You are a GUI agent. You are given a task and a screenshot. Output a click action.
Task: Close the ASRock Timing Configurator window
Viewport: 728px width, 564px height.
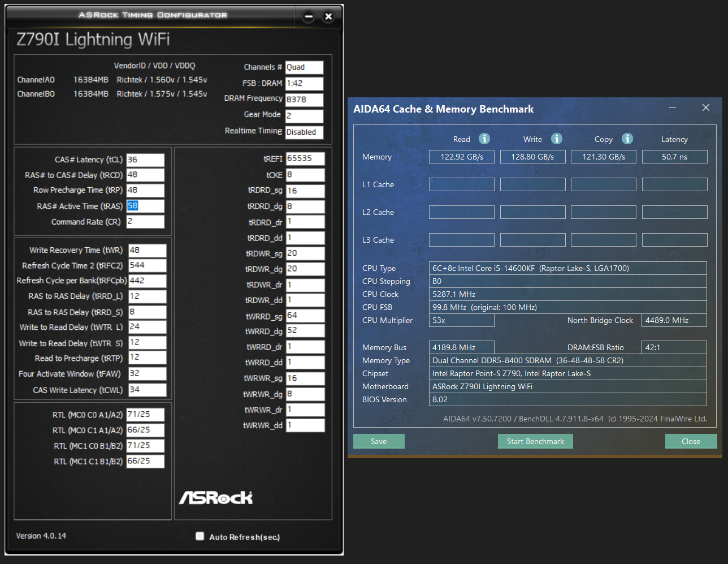tap(328, 16)
